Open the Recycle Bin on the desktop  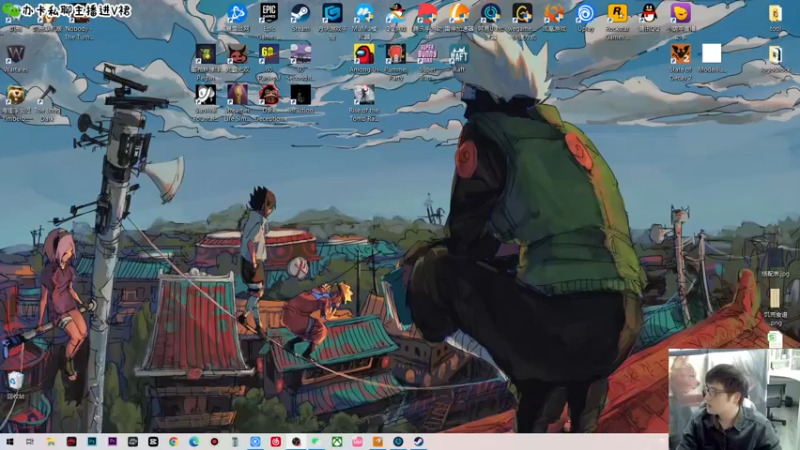click(x=16, y=380)
